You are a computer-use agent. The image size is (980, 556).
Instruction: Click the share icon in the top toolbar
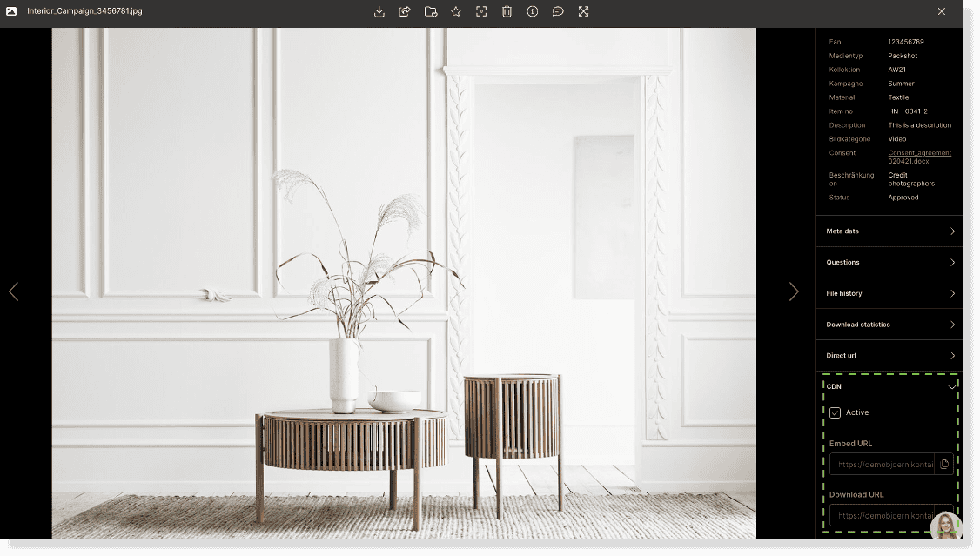pyautogui.click(x=405, y=11)
